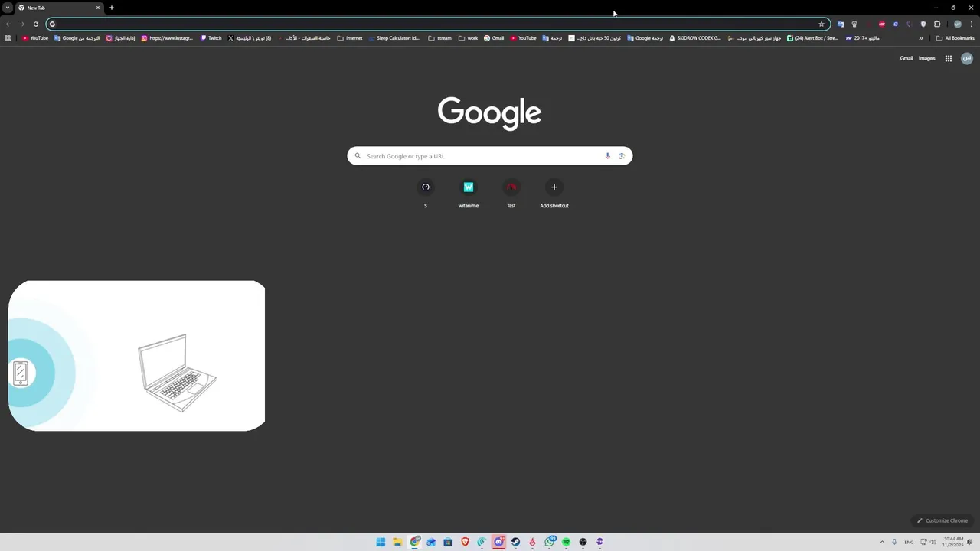Image resolution: width=980 pixels, height=551 pixels.
Task: Click the volume speaker icon in tray
Action: point(933,542)
